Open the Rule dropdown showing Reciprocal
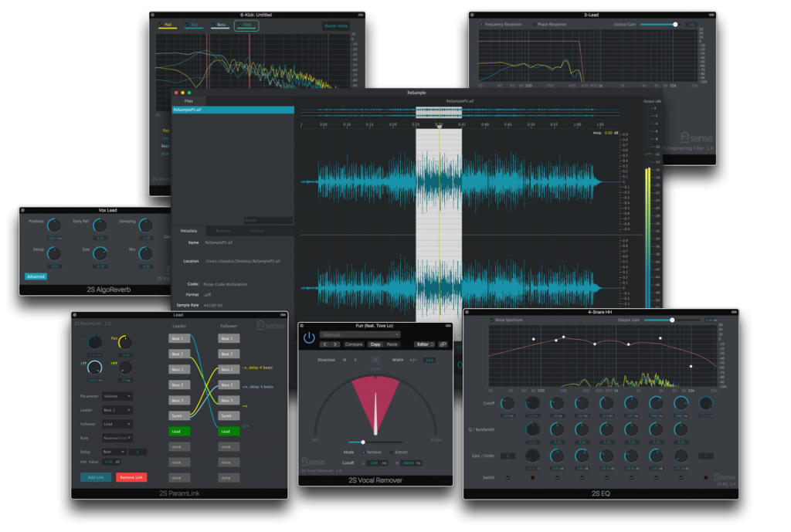The image size is (791, 532). point(117,438)
